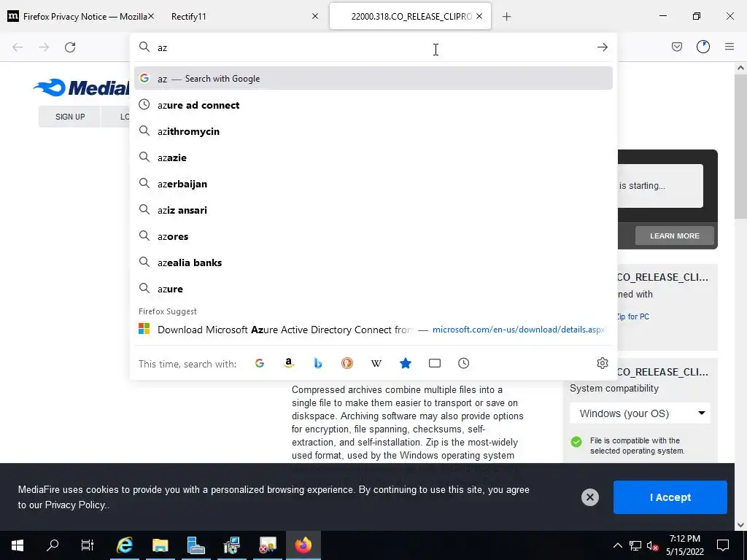Click the Go arrow in address bar

(602, 47)
